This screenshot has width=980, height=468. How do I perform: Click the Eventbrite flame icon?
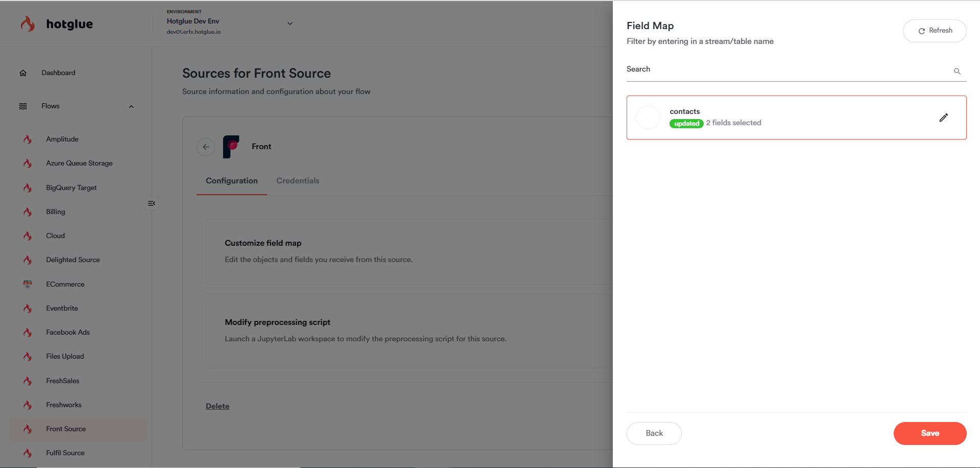pos(28,309)
